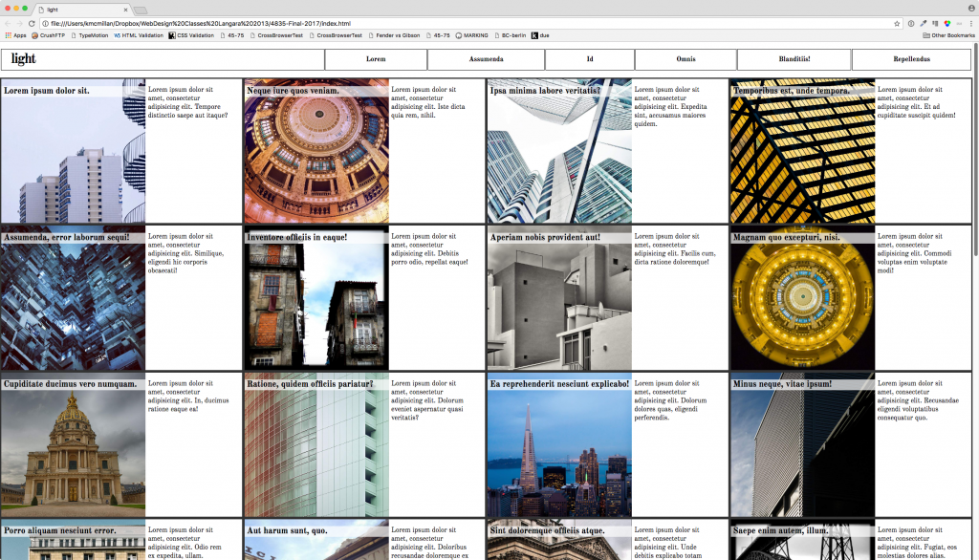The image size is (979, 560).
Task: Click the 'light' site logo
Action: tap(23, 58)
